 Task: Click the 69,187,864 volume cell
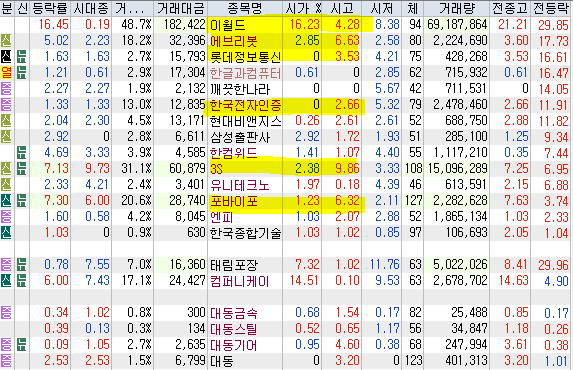[x=457, y=25]
